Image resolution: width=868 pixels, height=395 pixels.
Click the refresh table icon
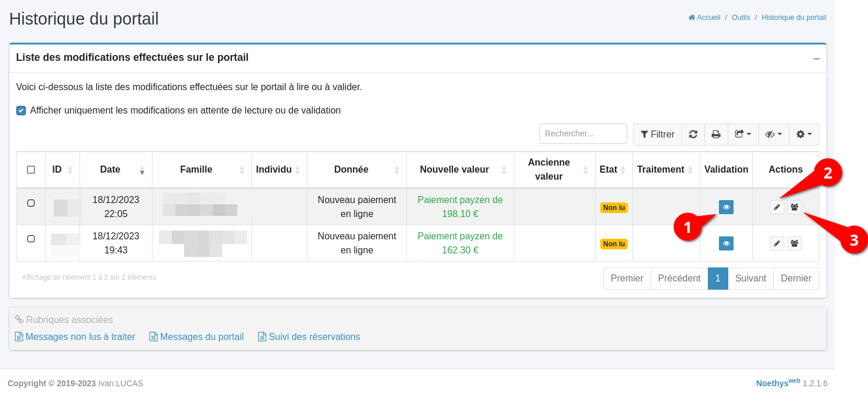693,134
